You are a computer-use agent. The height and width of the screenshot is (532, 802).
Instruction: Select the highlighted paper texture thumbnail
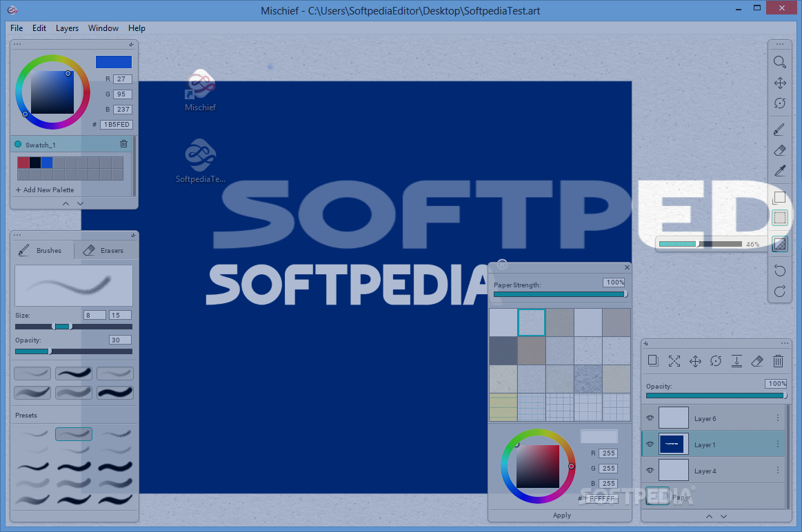pos(532,323)
